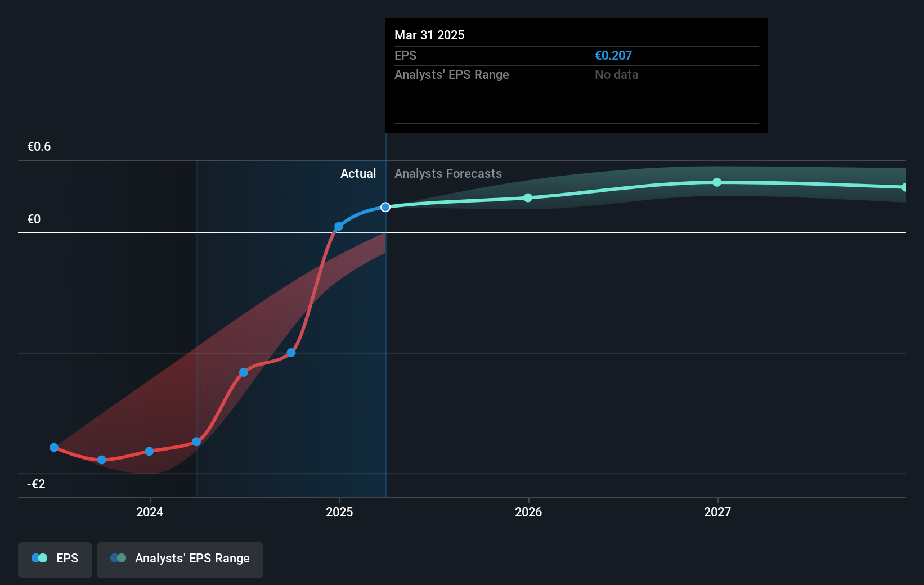Image resolution: width=924 pixels, height=585 pixels.
Task: Click the 2024 x-axis label
Action: pyautogui.click(x=149, y=512)
